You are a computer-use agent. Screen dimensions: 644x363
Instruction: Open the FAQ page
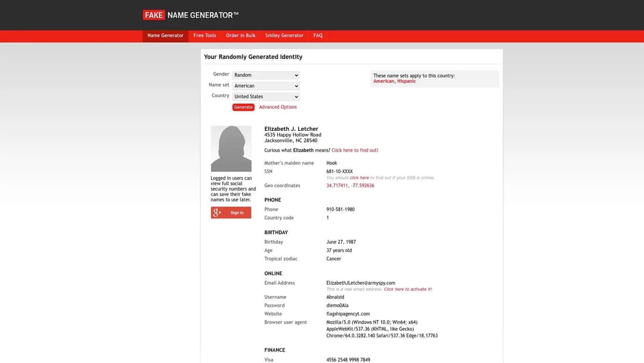pos(318,35)
